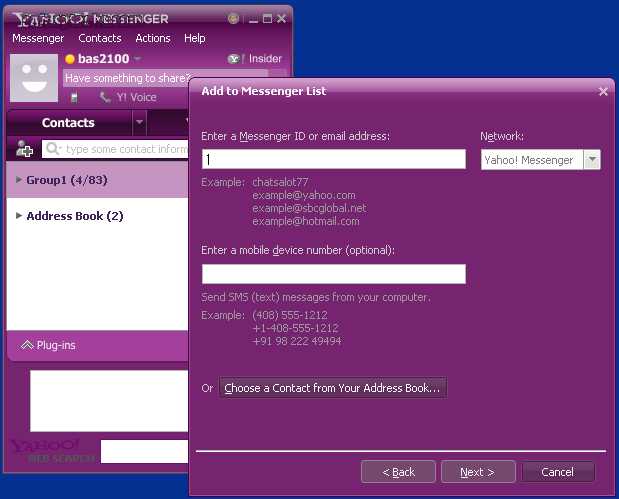The image size is (619, 499).
Task: Select the Contacts tab
Action: [68, 123]
